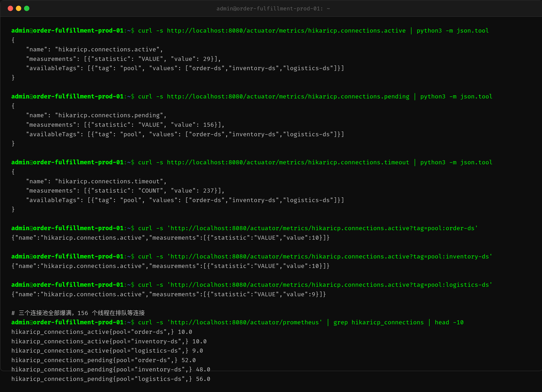Click the window title admin@order-fulfillment-prod-01: ~
Screen dimensions: 542x392
coord(273,9)
